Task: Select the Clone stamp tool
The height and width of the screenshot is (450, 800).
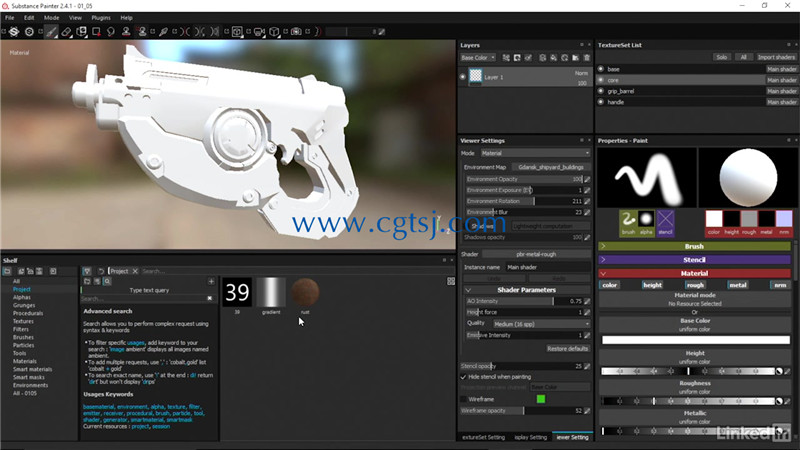Action: coord(126,32)
